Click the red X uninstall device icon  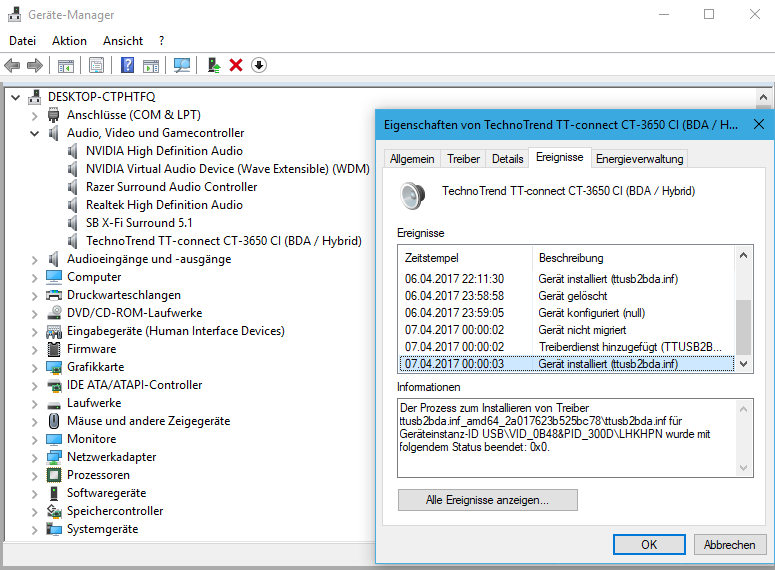point(236,65)
